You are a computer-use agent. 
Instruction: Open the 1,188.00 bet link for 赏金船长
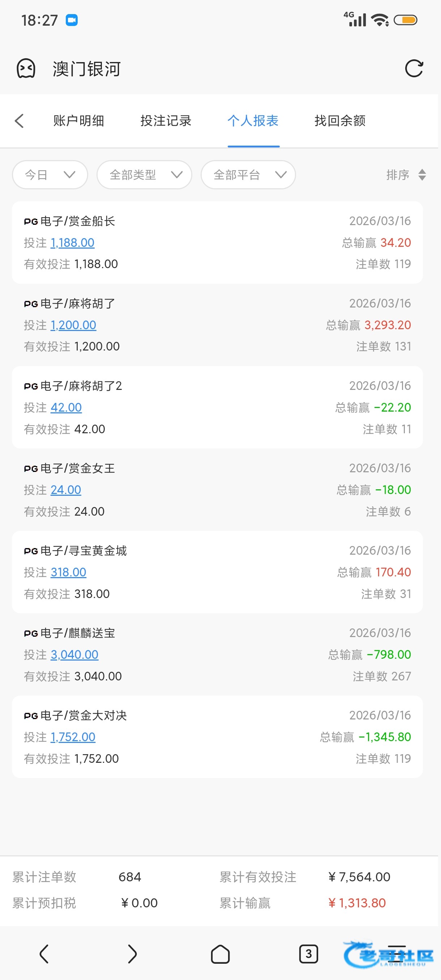(72, 243)
